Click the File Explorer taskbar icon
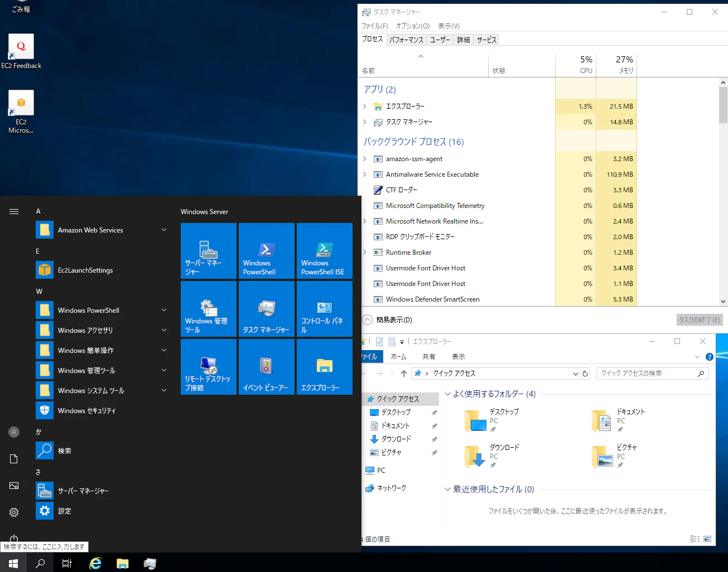This screenshot has width=728, height=572. (123, 563)
